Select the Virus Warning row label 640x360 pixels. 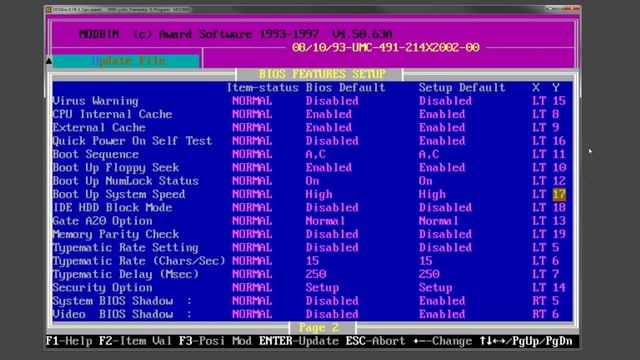tap(96, 101)
